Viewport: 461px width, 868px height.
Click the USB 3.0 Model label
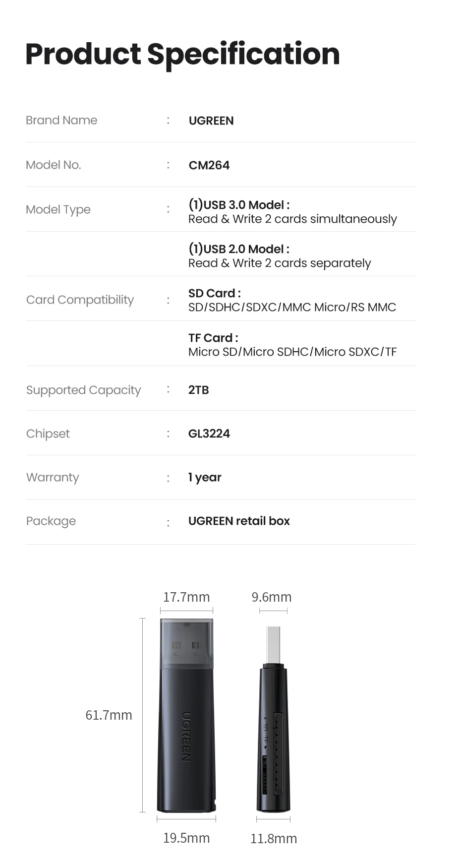(239, 205)
